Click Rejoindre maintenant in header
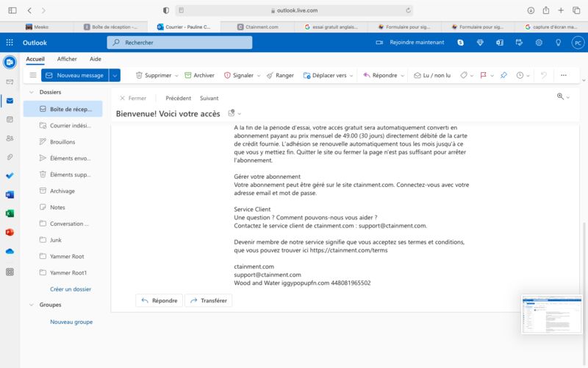588x368 pixels. coord(410,43)
